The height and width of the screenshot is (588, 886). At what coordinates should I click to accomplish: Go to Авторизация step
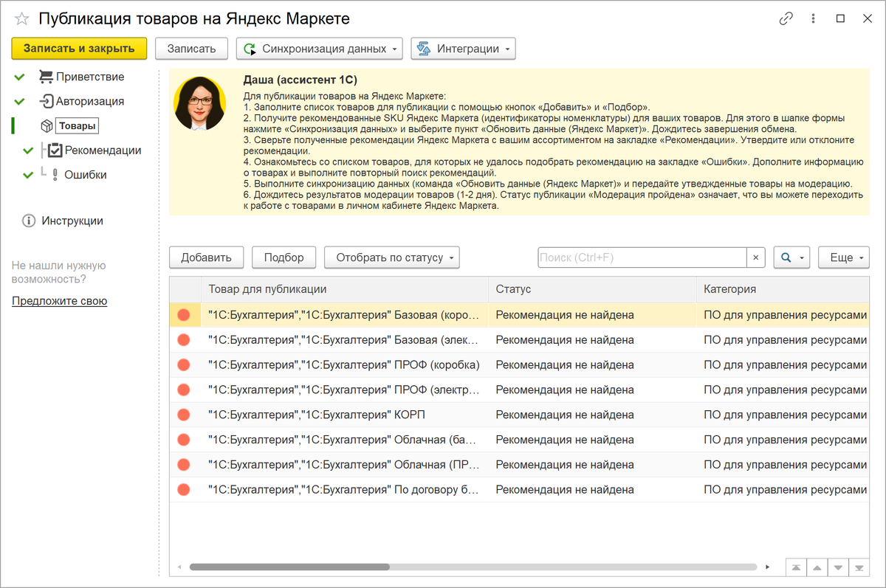pos(90,101)
